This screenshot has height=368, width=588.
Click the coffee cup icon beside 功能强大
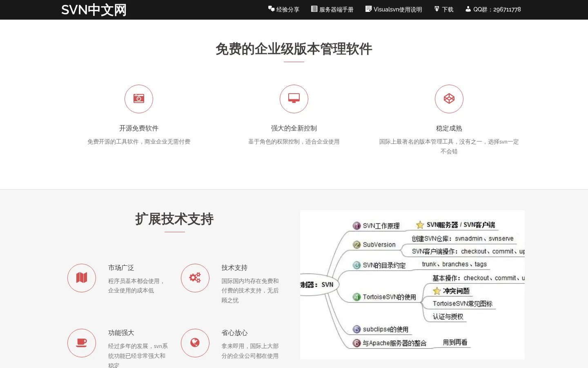click(x=82, y=343)
